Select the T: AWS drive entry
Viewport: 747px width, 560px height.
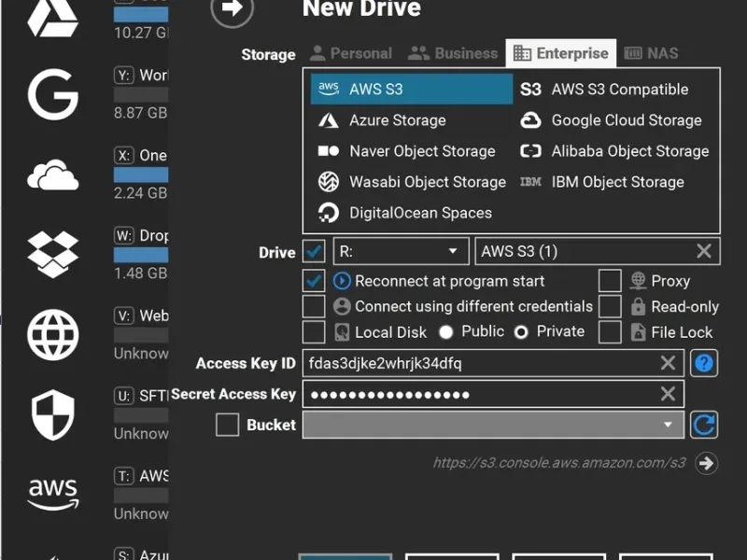point(141,495)
